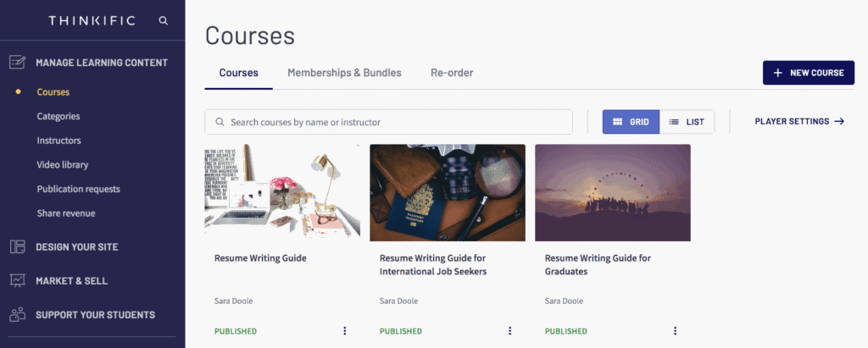
Task: Switch to List view
Action: pyautogui.click(x=687, y=122)
